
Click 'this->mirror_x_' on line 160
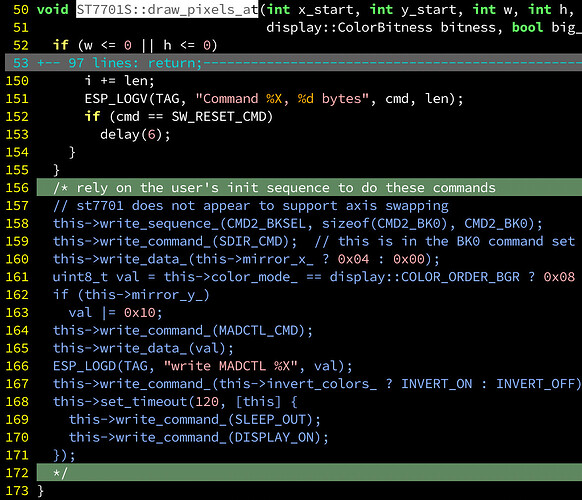point(254,259)
